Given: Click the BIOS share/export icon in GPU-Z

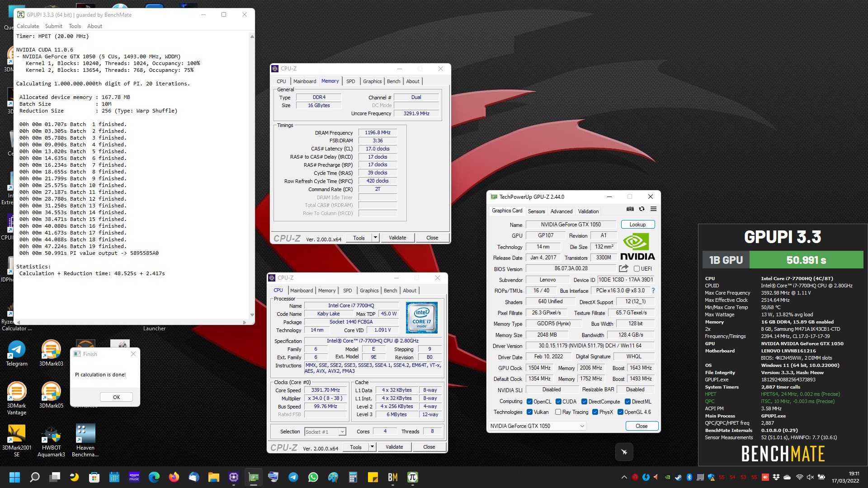Looking at the screenshot, I should [623, 268].
